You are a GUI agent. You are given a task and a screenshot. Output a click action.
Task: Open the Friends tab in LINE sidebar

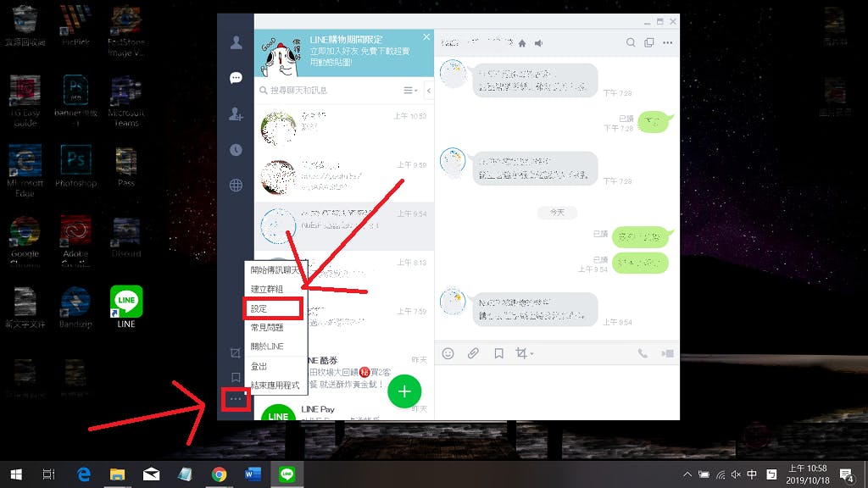click(236, 42)
